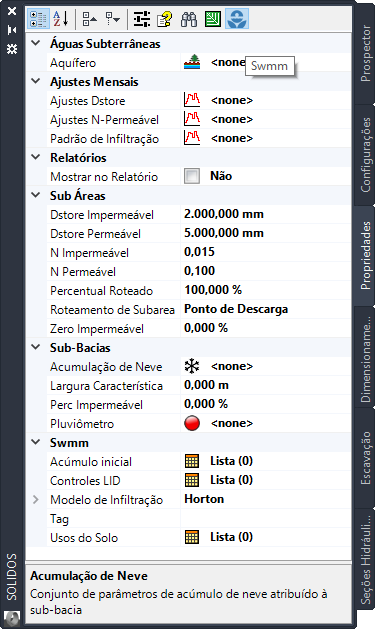375x629 pixels.
Task: Click the red Pluviômetro gauge icon
Action: click(x=192, y=423)
